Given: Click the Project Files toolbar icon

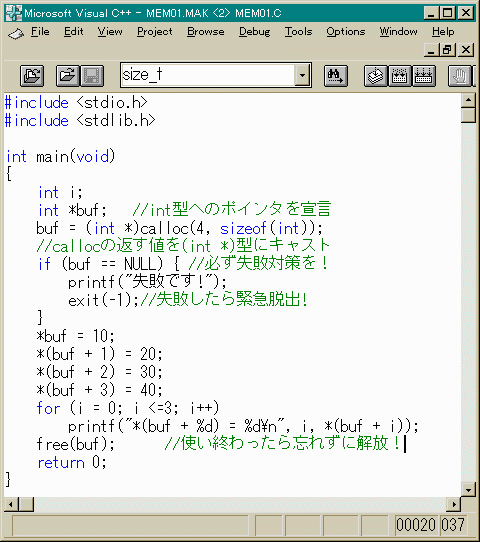Looking at the screenshot, I should tap(32, 75).
